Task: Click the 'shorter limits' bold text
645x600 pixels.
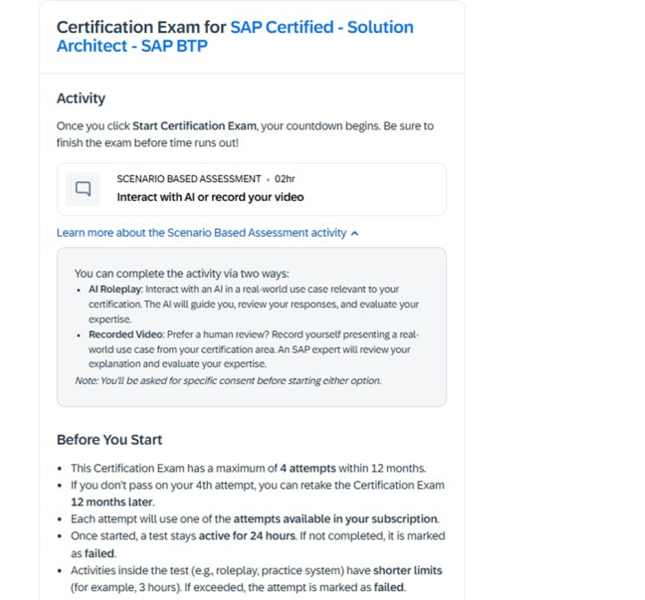Action: pyautogui.click(x=407, y=570)
